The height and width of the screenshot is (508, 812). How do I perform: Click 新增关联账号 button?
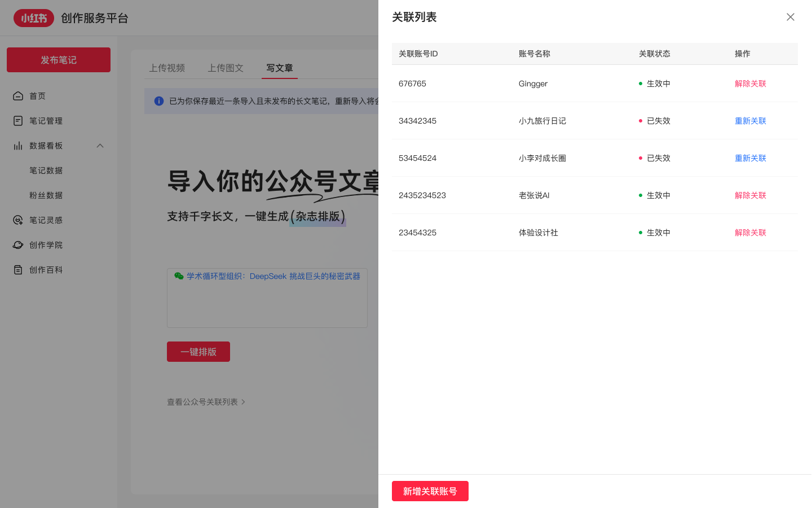pyautogui.click(x=430, y=491)
